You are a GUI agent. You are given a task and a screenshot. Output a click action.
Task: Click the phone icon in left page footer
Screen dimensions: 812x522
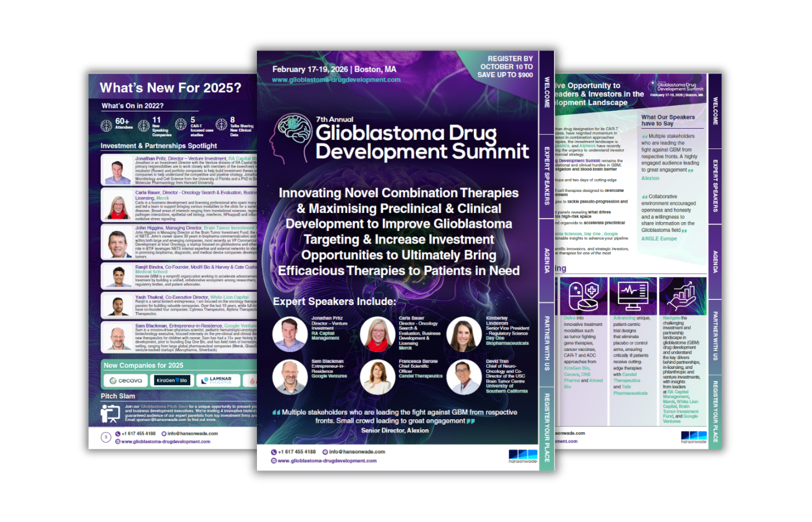(x=118, y=434)
